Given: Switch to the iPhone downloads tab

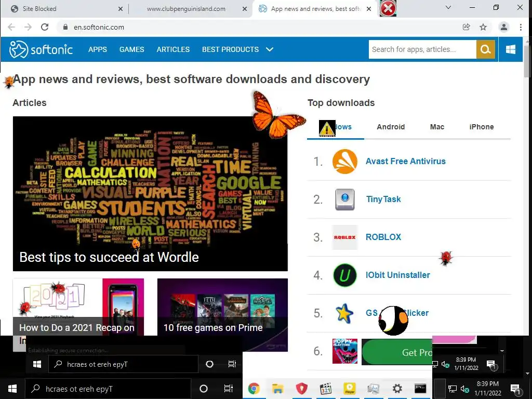Looking at the screenshot, I should click(482, 127).
